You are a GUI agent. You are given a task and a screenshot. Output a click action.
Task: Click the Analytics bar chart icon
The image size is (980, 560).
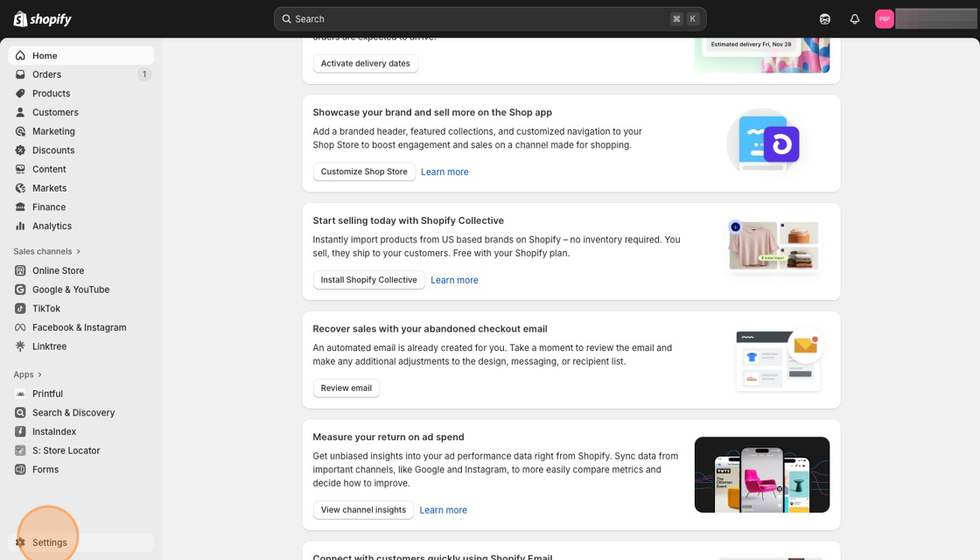point(21,227)
